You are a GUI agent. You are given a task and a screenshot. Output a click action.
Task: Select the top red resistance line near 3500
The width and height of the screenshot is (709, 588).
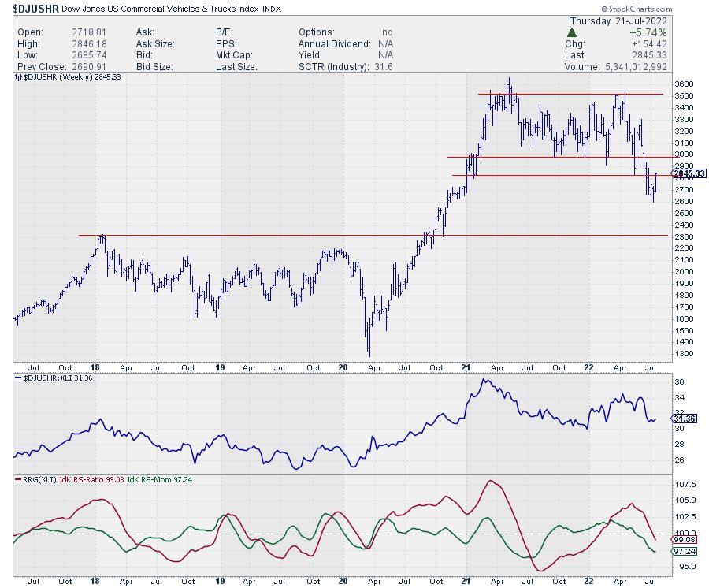(x=570, y=95)
